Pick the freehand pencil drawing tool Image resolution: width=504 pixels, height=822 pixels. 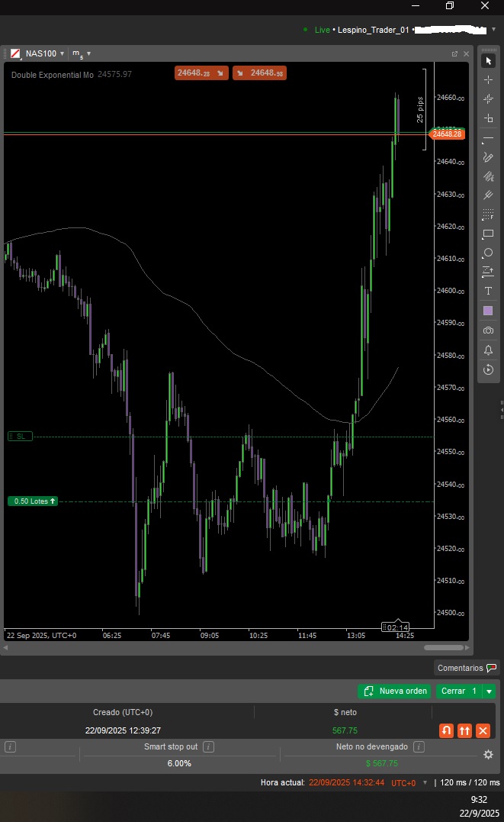(x=488, y=156)
